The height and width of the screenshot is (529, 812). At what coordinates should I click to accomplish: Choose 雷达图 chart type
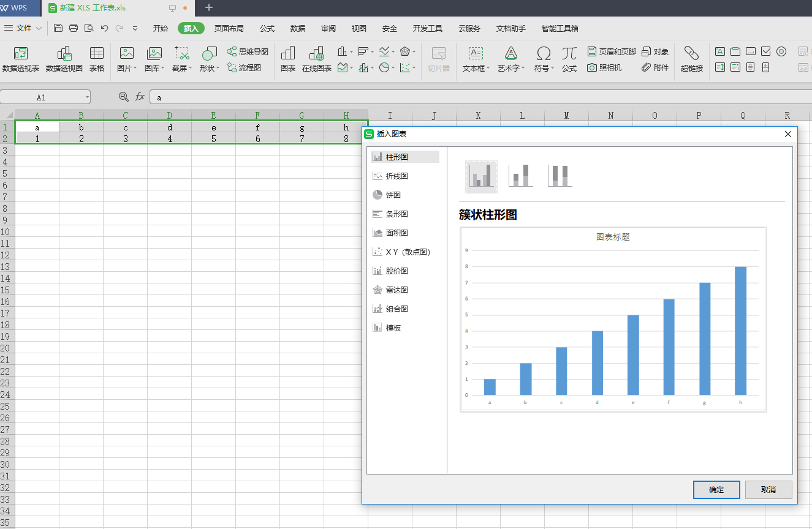click(x=405, y=290)
